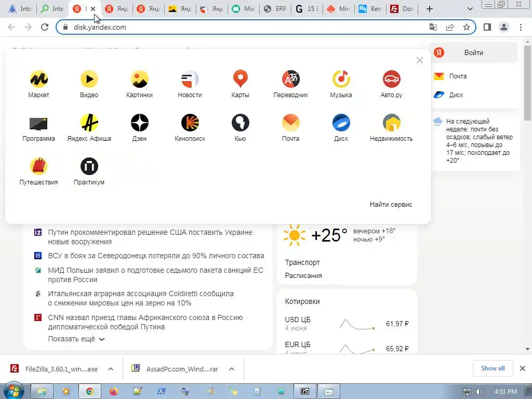Switch to the Best tab
The image size is (532, 399).
coord(370,9)
